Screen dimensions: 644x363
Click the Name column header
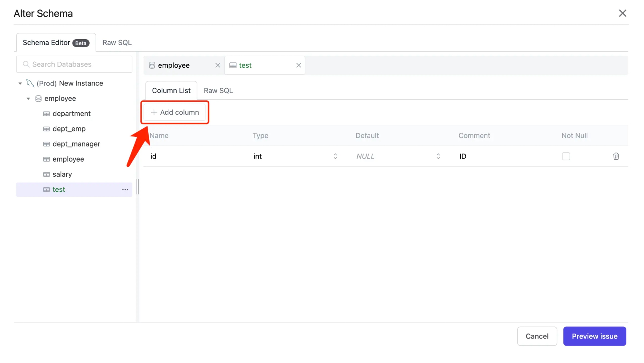[159, 136]
